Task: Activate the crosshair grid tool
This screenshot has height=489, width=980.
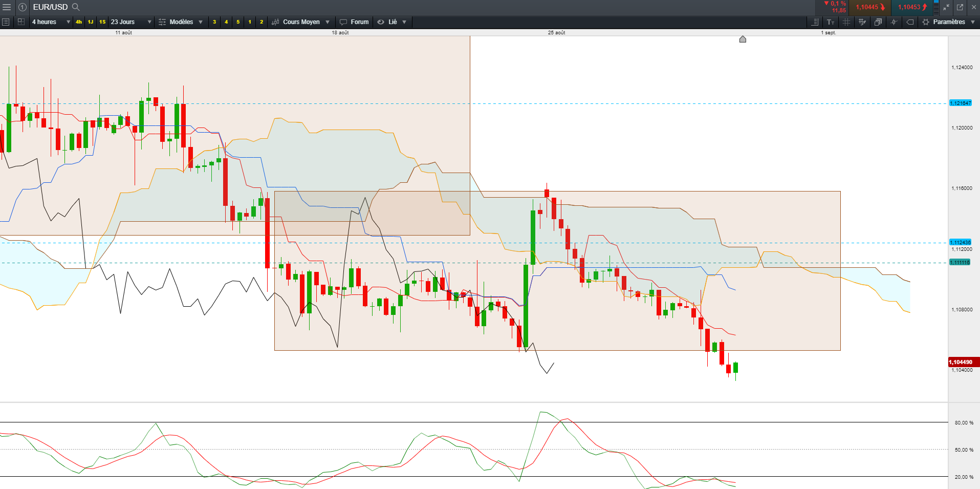Action: tap(846, 22)
